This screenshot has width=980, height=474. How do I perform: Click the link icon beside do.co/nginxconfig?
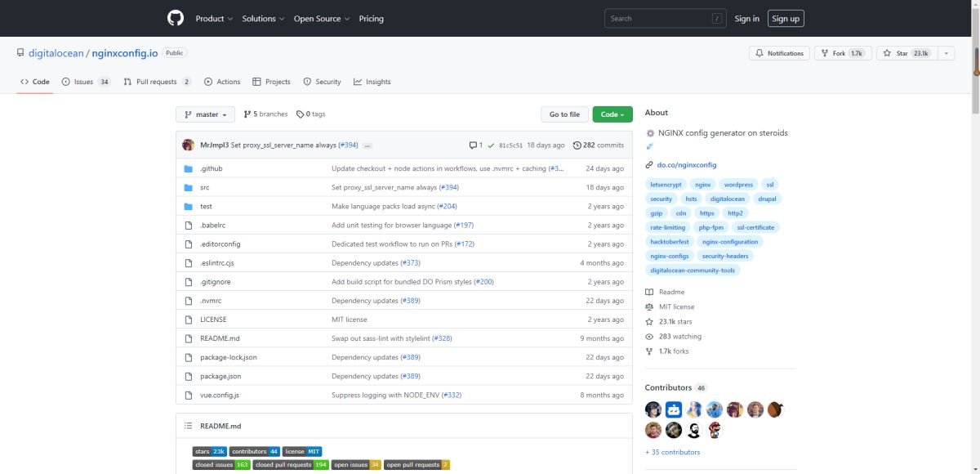pos(649,165)
